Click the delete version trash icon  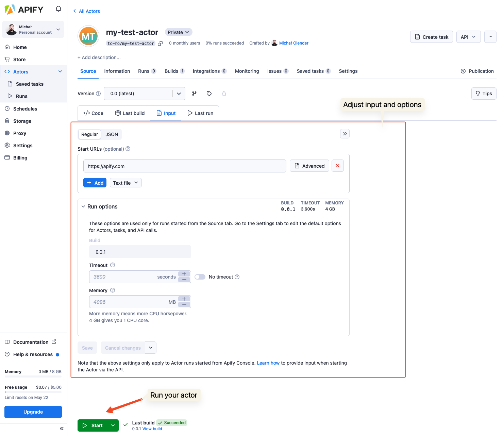coord(224,94)
